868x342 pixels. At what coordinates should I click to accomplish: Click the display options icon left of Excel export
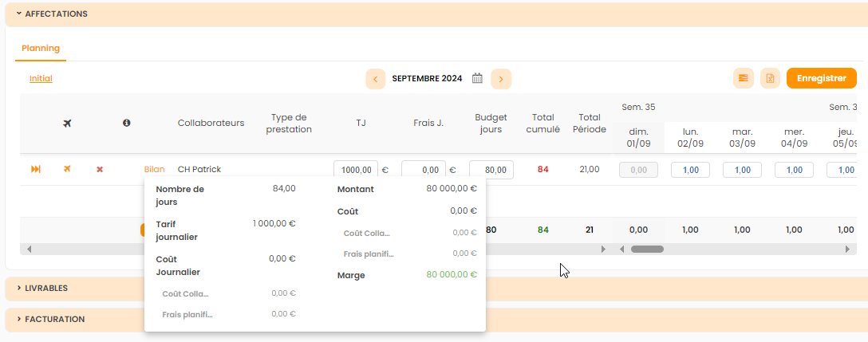(743, 78)
